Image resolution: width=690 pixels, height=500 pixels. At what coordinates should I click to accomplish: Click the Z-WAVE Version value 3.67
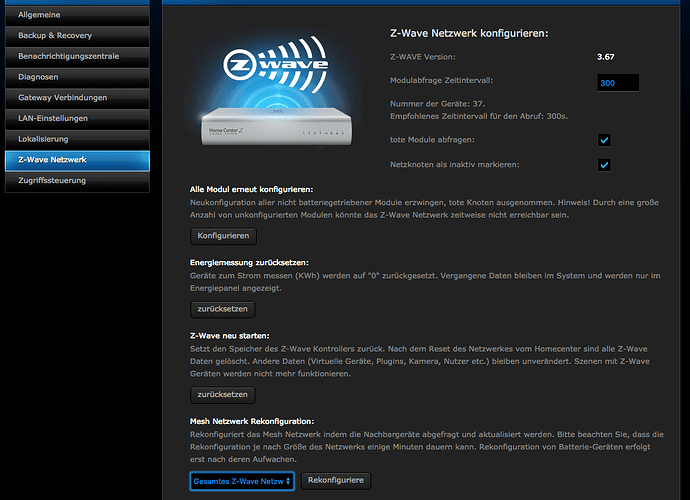(606, 57)
